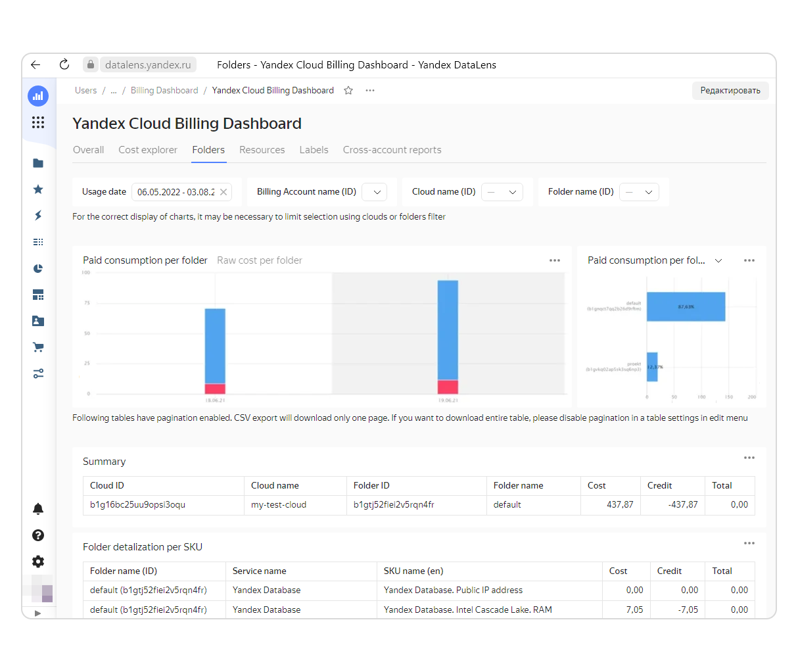
Task: Click the 12.37% proekt folder bar
Action: pyautogui.click(x=652, y=367)
